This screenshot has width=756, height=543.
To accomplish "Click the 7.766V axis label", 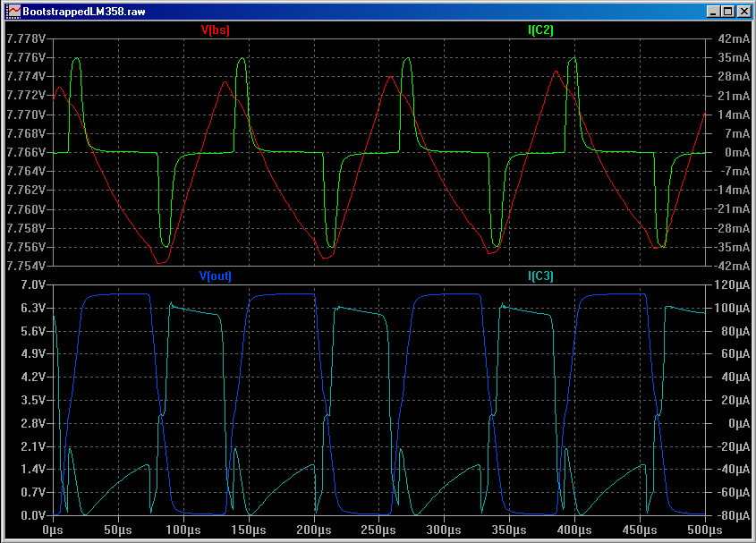I will click(26, 152).
